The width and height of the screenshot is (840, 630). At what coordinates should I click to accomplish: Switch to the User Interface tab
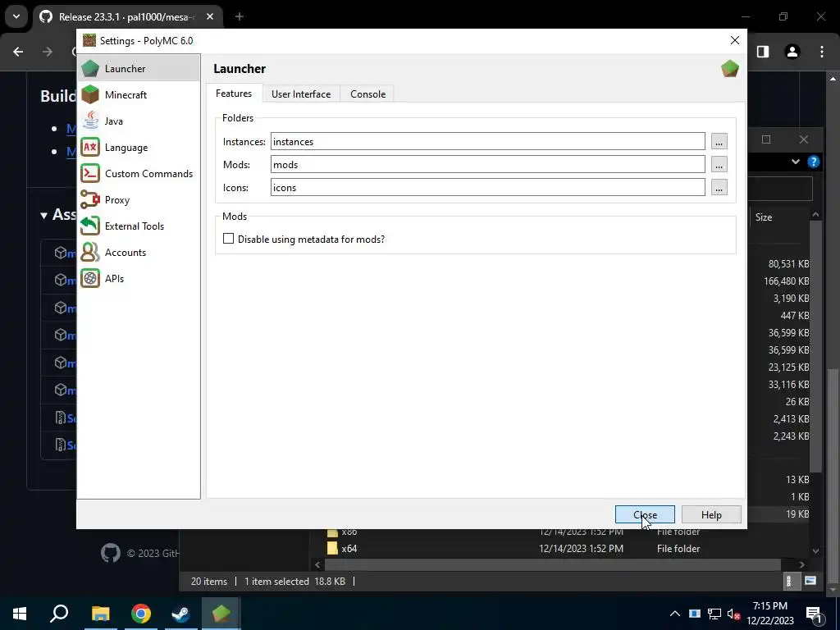[301, 94]
